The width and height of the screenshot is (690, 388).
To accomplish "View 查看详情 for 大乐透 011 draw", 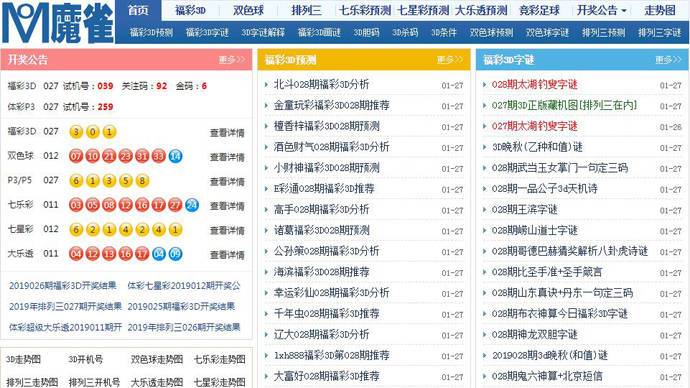I will click(x=227, y=255).
